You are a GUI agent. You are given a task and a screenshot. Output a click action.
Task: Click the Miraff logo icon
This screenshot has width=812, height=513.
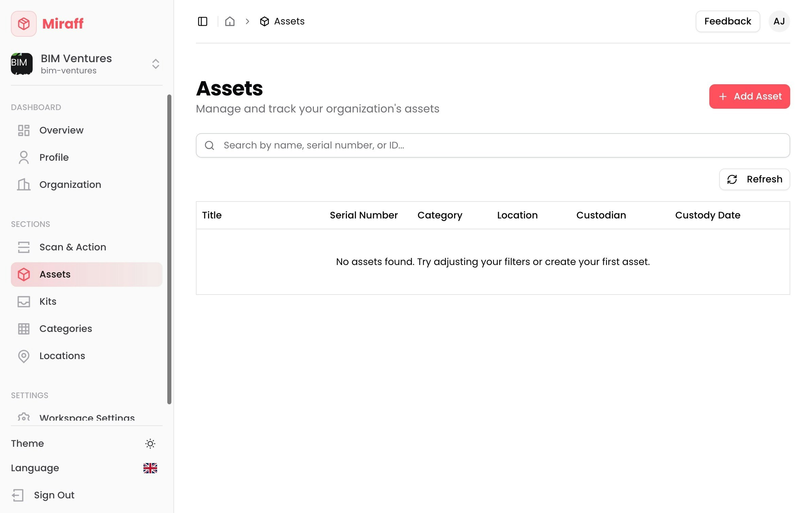click(x=24, y=24)
